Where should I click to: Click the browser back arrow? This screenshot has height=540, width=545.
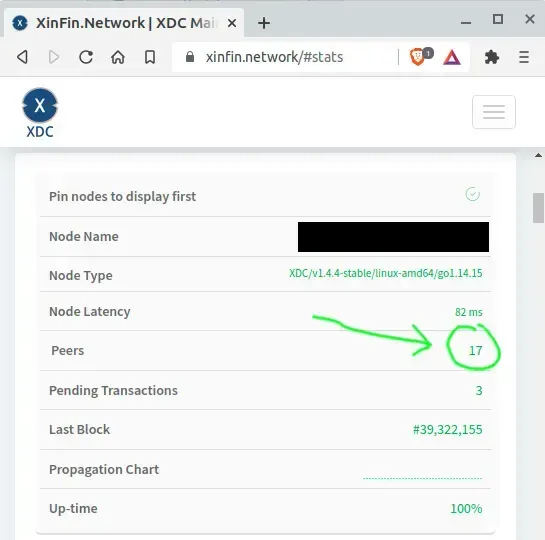[23, 57]
